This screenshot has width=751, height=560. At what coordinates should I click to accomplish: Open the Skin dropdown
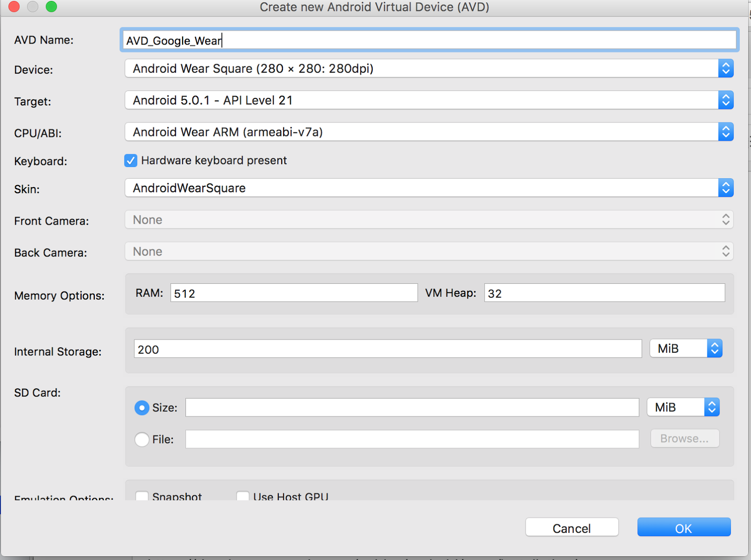click(x=429, y=188)
